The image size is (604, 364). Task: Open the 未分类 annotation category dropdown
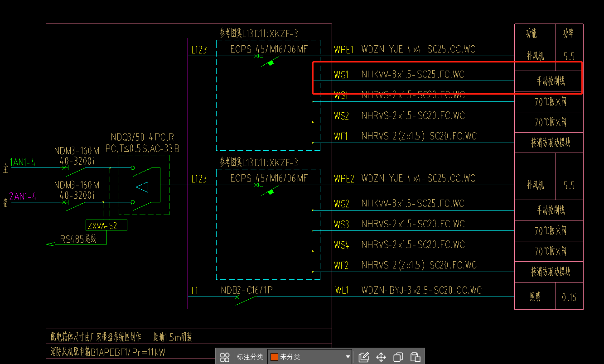pyautogui.click(x=310, y=357)
